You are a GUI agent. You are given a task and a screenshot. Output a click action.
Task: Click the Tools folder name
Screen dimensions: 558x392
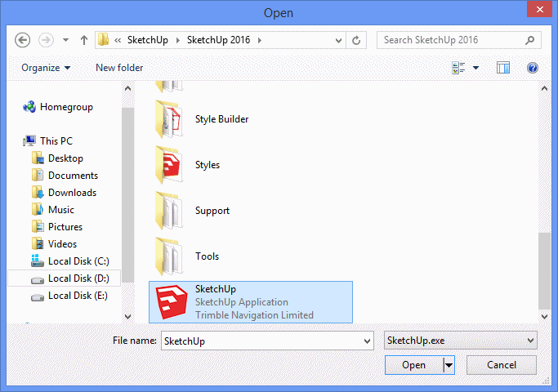[207, 256]
